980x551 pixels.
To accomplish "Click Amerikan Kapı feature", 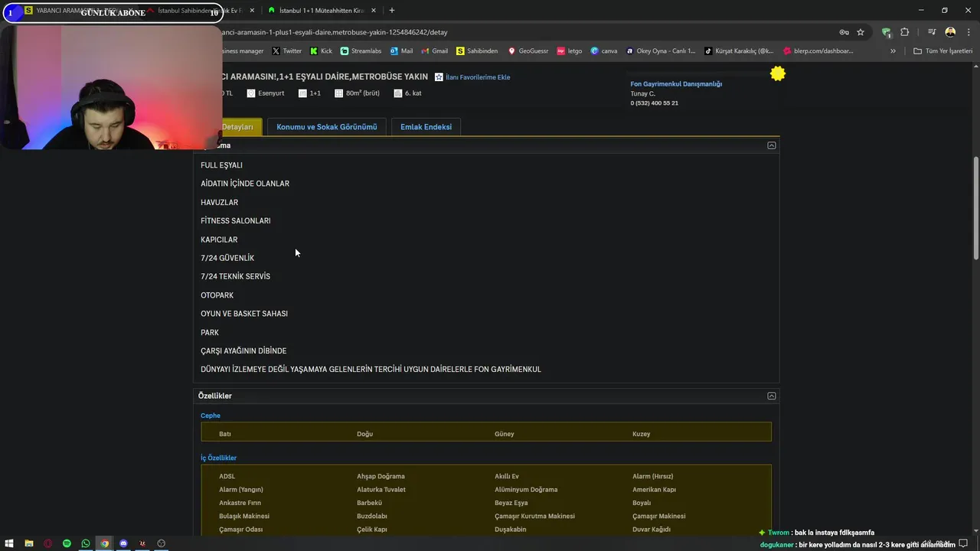I will pos(654,490).
